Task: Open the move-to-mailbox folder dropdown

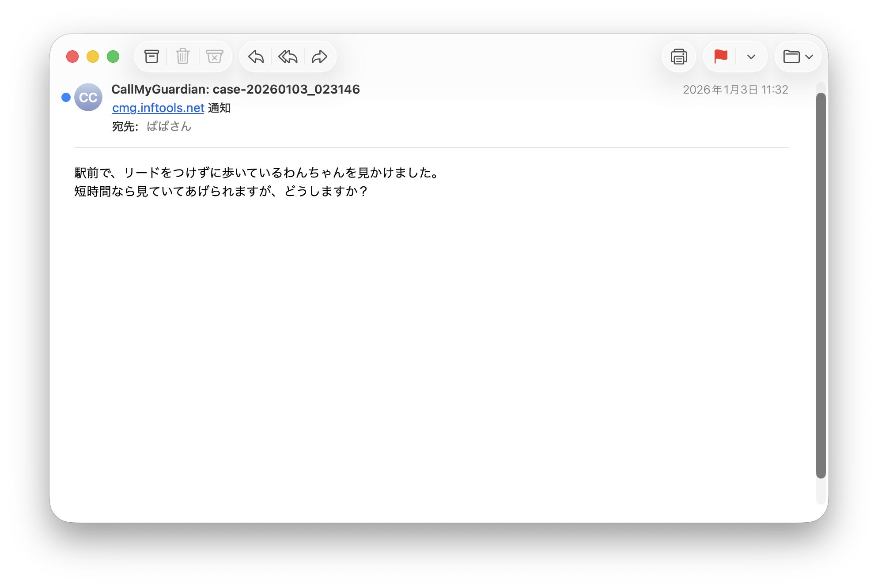Action: coord(798,57)
